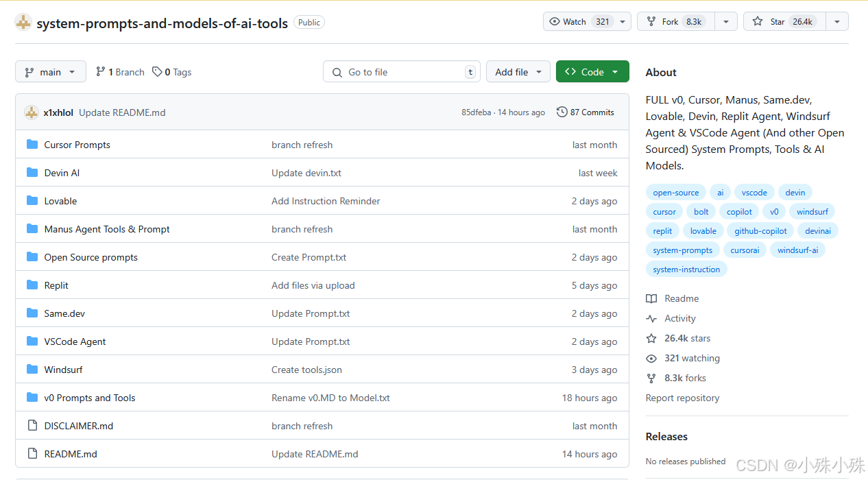Click the folder icon for Windsurf

tap(32, 370)
